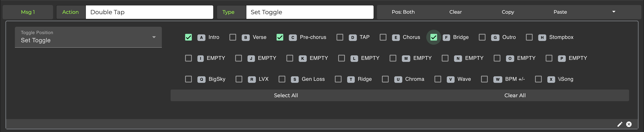Uncheck the Bridge checkbox

(x=434, y=37)
